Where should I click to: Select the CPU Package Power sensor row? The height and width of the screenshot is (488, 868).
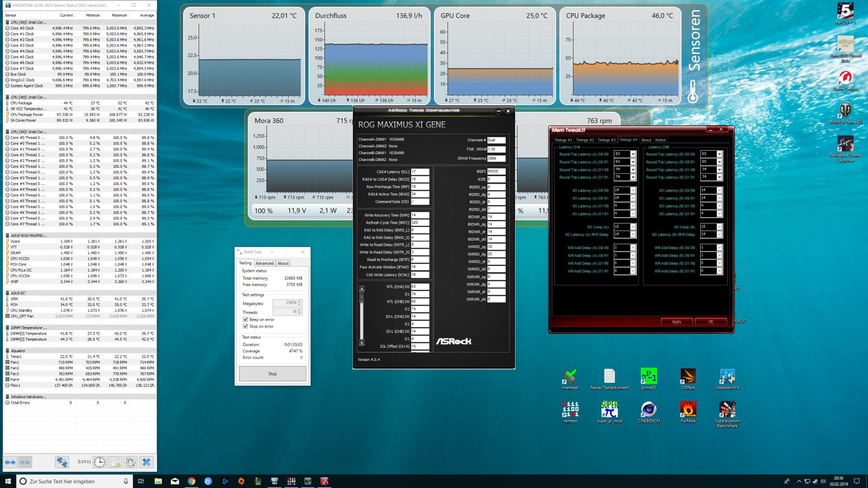click(80, 114)
